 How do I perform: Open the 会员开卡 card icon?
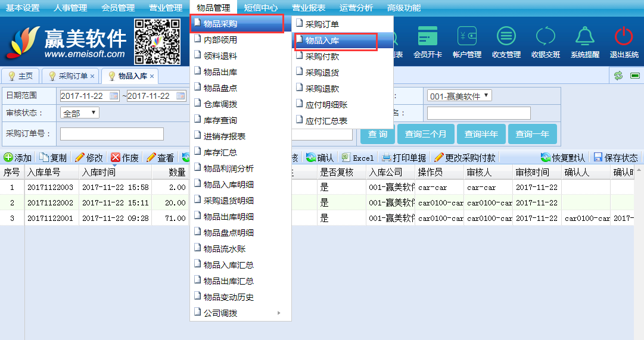coord(427,37)
